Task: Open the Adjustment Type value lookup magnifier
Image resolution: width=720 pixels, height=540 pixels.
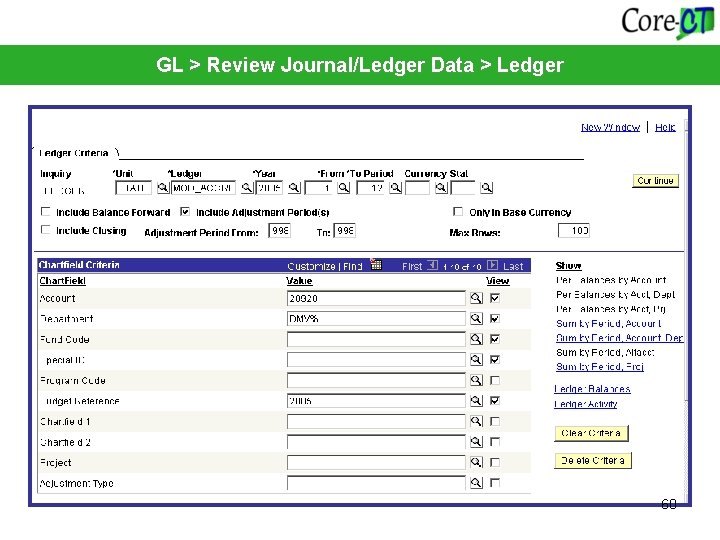Action: click(476, 483)
